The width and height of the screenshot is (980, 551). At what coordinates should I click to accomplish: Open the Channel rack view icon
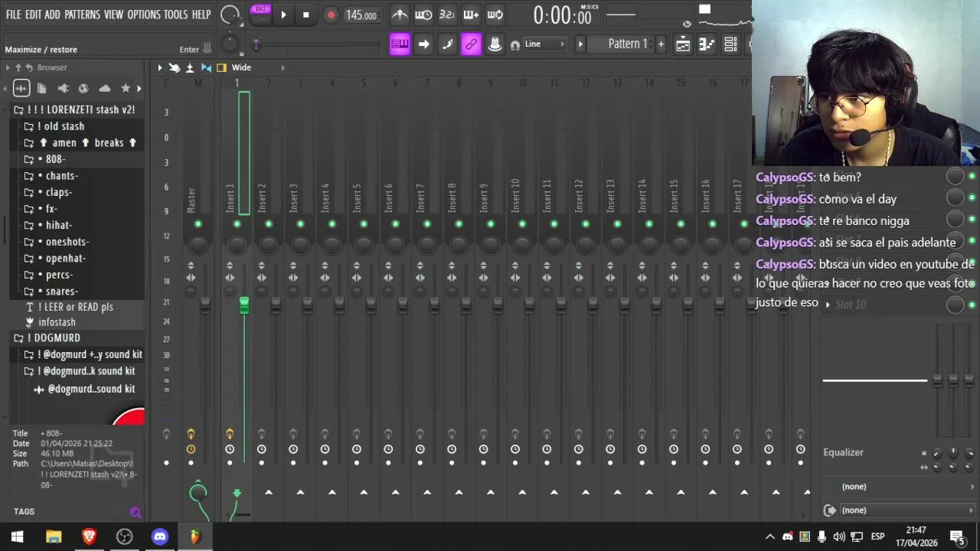tap(730, 44)
